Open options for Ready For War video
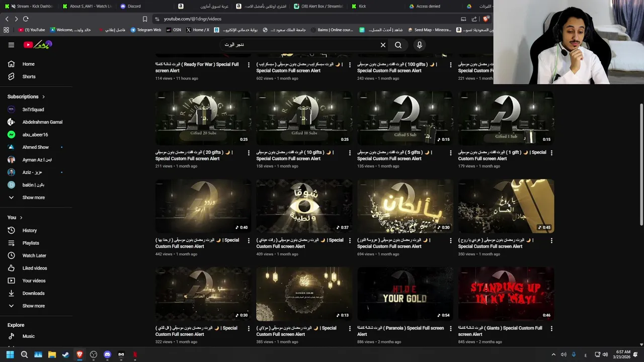The height and width of the screenshot is (362, 644). coord(249,65)
